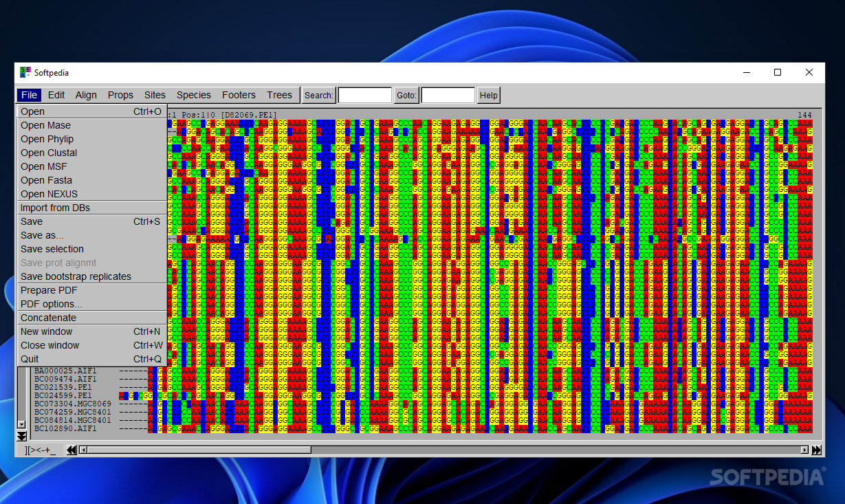Choose Open Phylip

[92, 139]
